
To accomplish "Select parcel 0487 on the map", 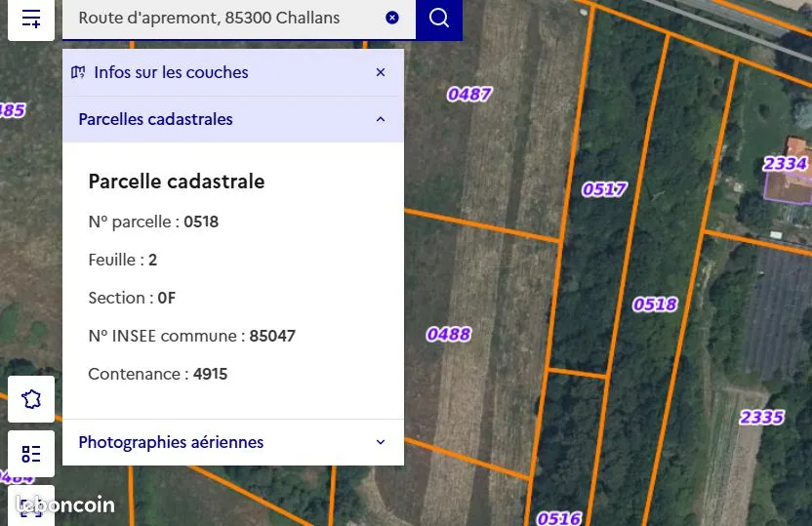I will click(x=469, y=94).
